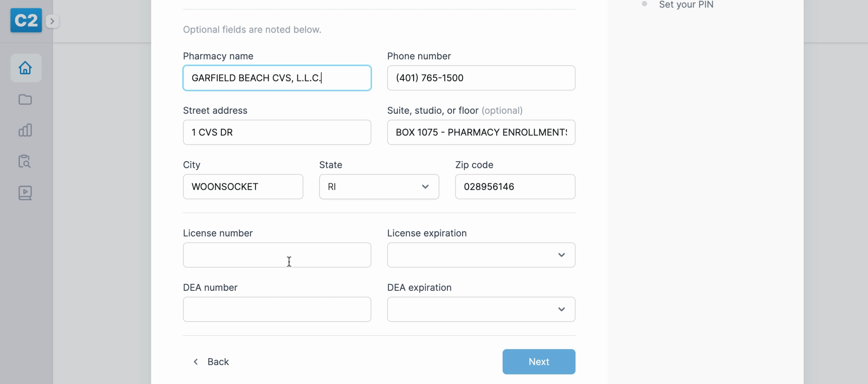The height and width of the screenshot is (384, 868).
Task: Click the License number input field
Action: coord(277,255)
